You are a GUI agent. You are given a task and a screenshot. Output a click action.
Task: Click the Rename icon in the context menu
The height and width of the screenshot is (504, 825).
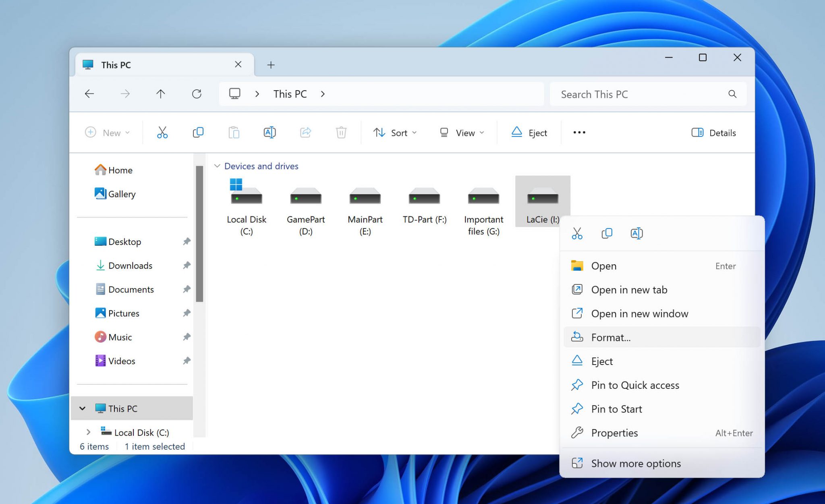[636, 233]
